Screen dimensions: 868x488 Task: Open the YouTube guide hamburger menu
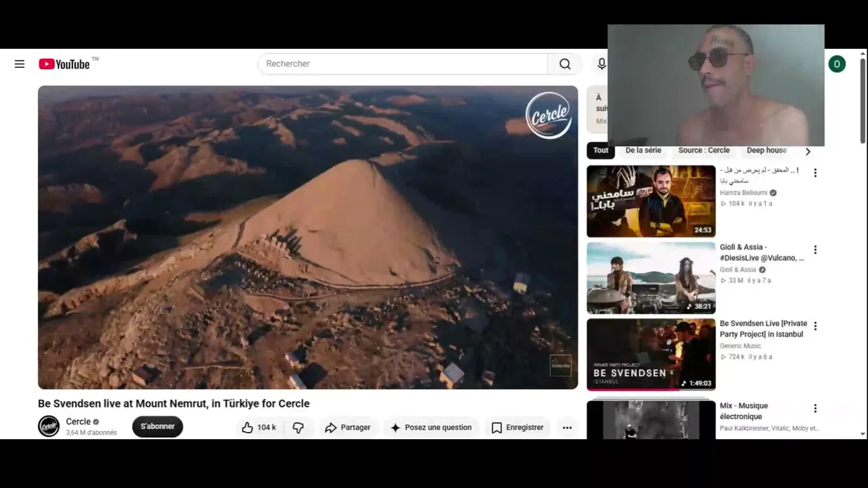click(20, 64)
